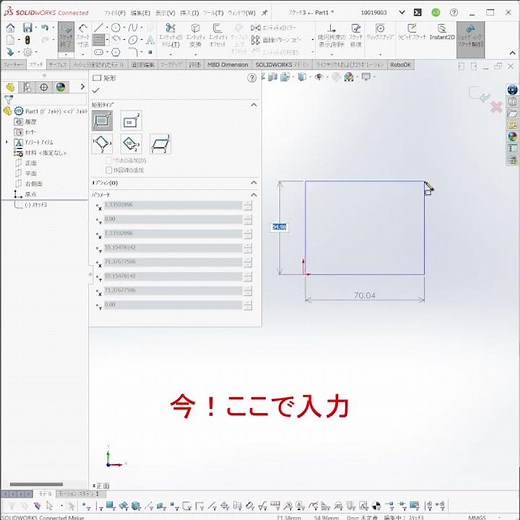Image resolution: width=520 pixels, height=520 pixels.
Task: Click the Options gear icon
Action: point(27,52)
